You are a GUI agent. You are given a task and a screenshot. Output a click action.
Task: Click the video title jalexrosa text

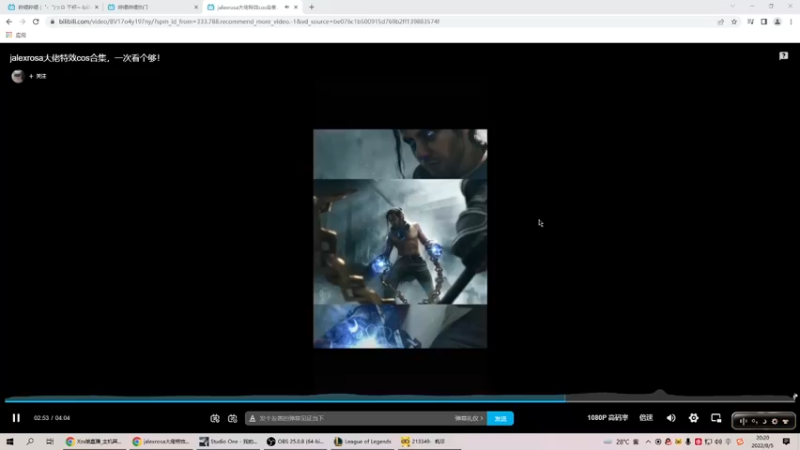click(x=85, y=58)
